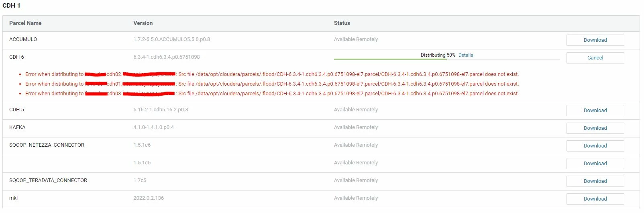The image size is (644, 213).
Task: Select version 1.5.1c6 text
Action: [142, 145]
